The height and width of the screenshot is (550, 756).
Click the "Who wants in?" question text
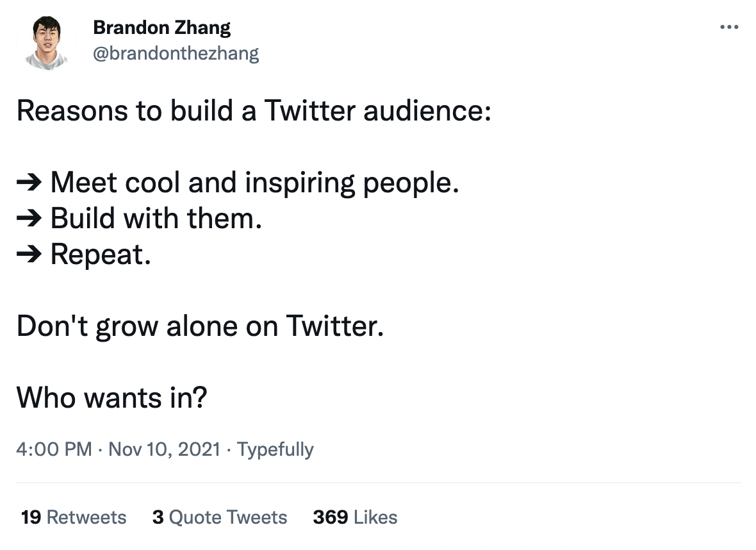111,399
